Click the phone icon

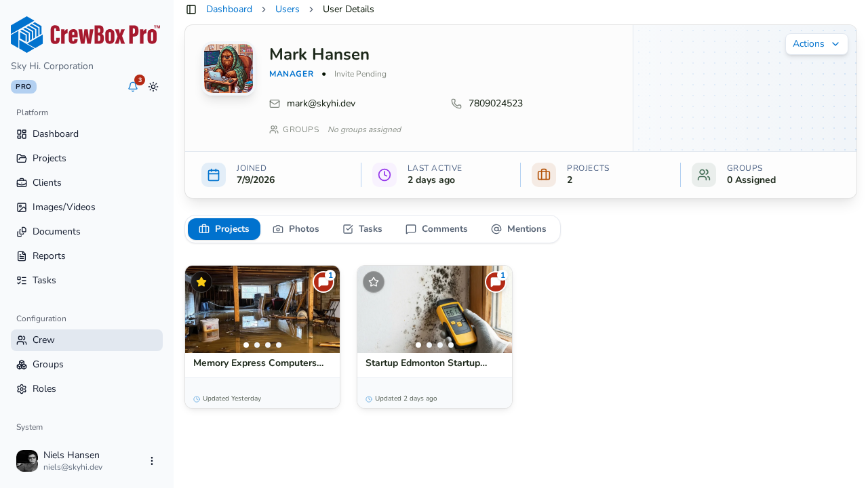[456, 104]
